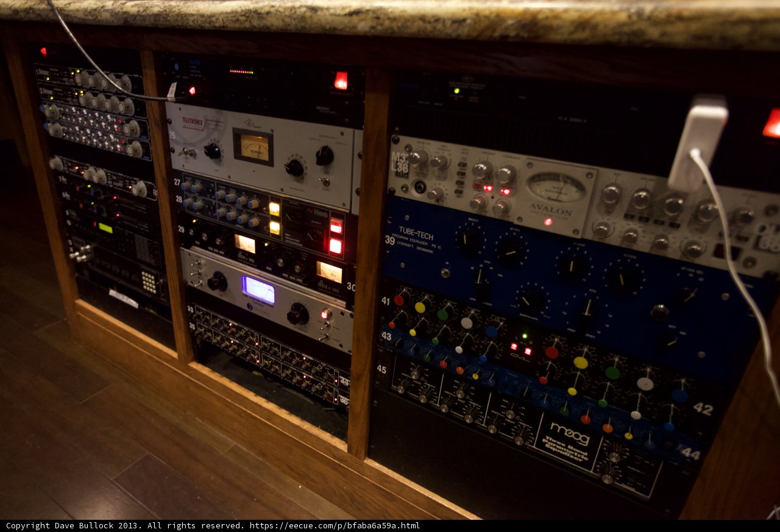The image size is (780, 532).
Task: Click the LED level meter strip above the Teletronix
Action: [241, 71]
